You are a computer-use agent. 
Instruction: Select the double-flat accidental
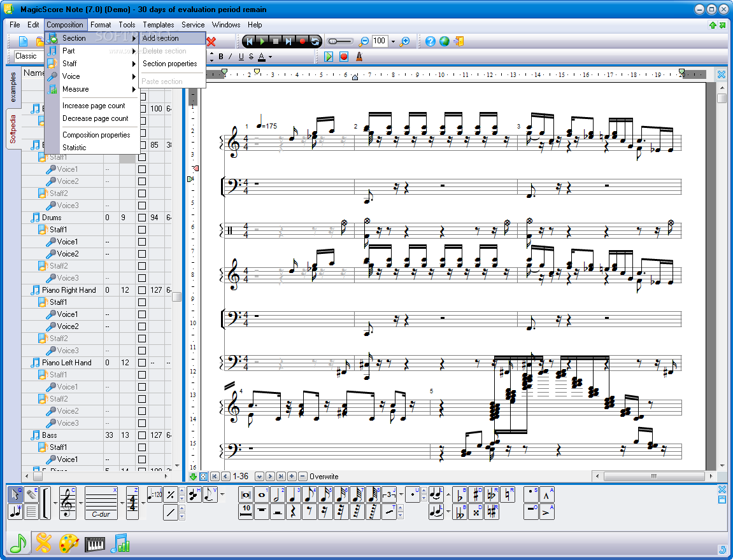(x=460, y=512)
